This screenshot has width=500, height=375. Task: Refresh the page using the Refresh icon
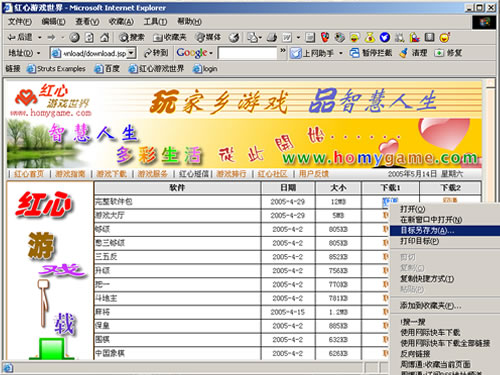89,37
